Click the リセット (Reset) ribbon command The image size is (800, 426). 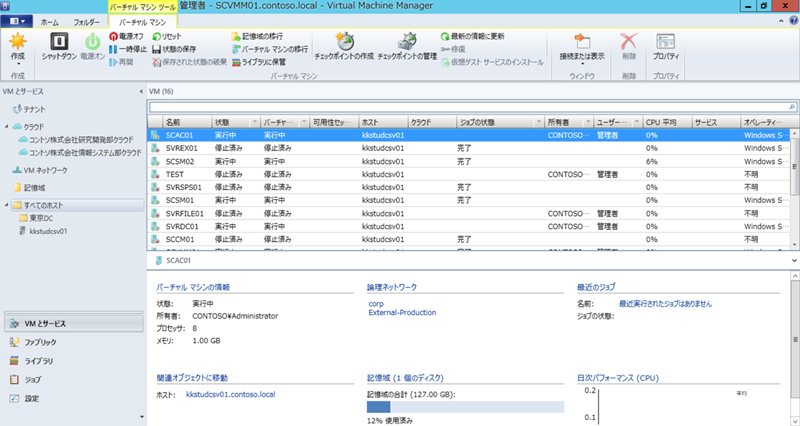[167, 36]
